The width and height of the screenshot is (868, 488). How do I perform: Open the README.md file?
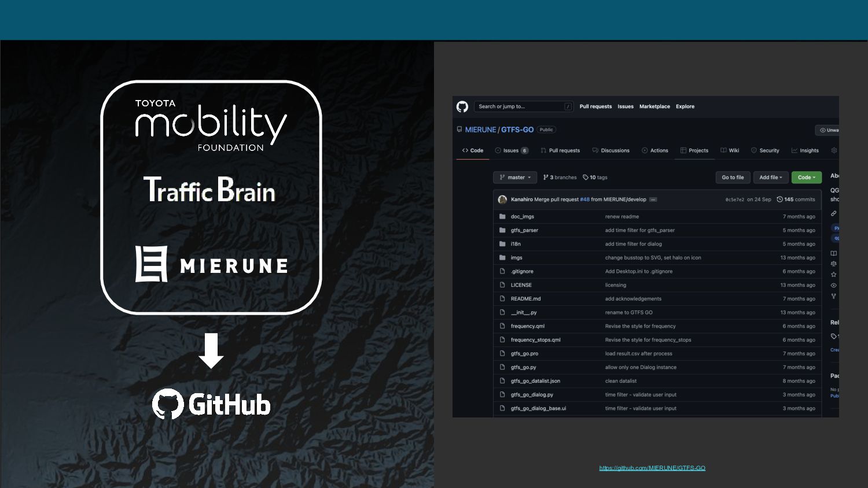click(x=526, y=299)
